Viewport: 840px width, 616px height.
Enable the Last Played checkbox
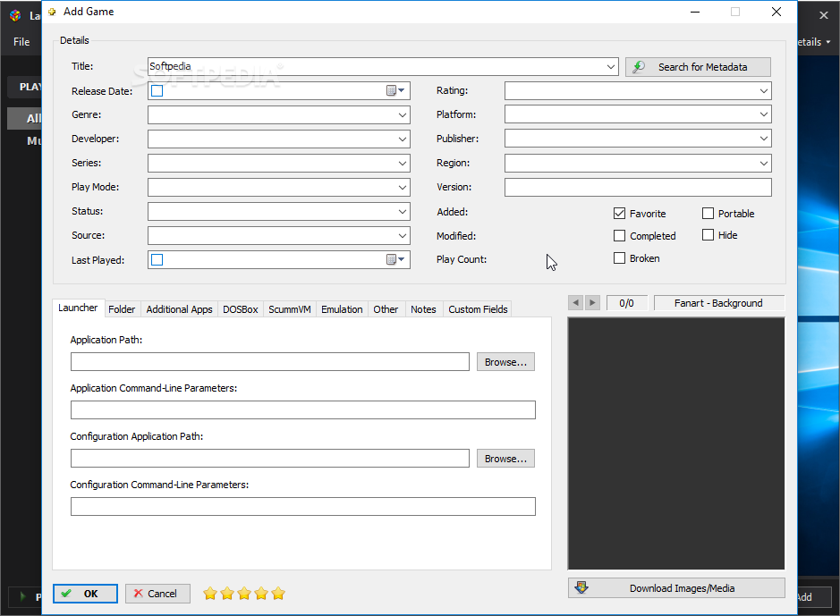tap(157, 259)
